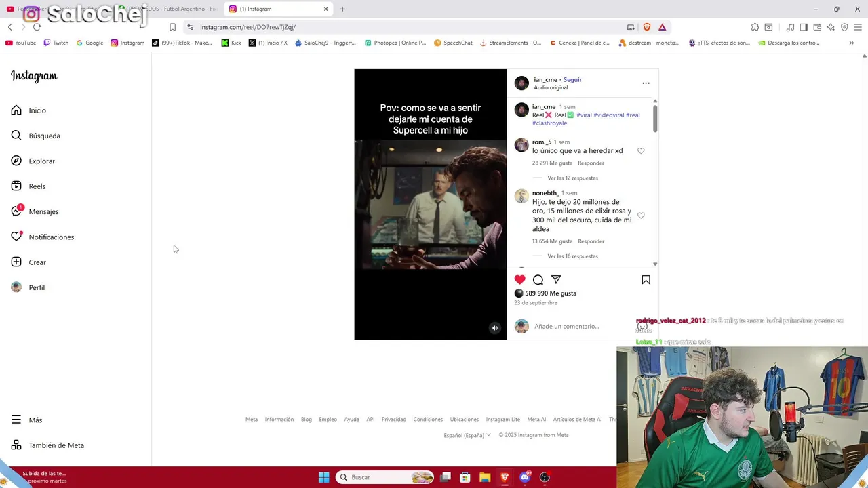Open the three-dot post options menu

pyautogui.click(x=646, y=83)
